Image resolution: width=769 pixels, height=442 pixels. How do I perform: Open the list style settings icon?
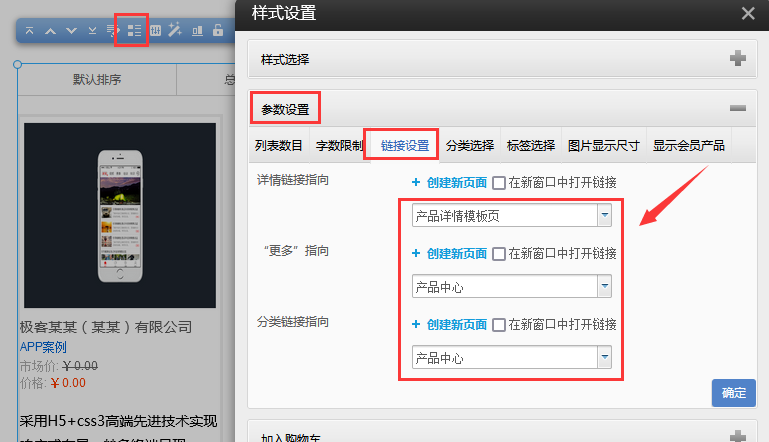tap(133, 31)
